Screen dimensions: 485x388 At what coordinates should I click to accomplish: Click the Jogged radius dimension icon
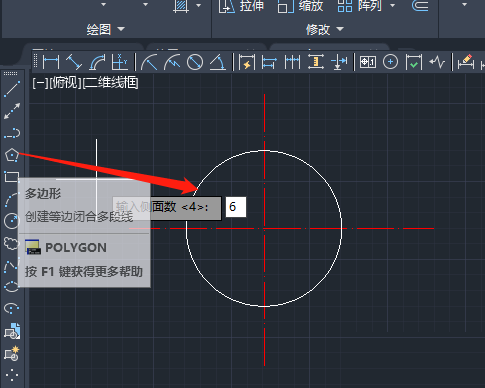click(172, 62)
